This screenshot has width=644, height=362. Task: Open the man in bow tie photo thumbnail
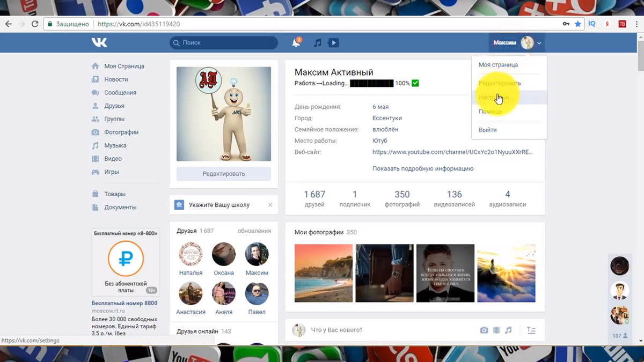coord(445,274)
